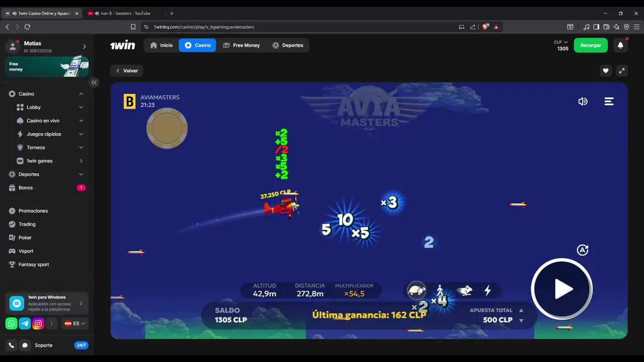Open the Brave VPN shield icon

[626, 27]
